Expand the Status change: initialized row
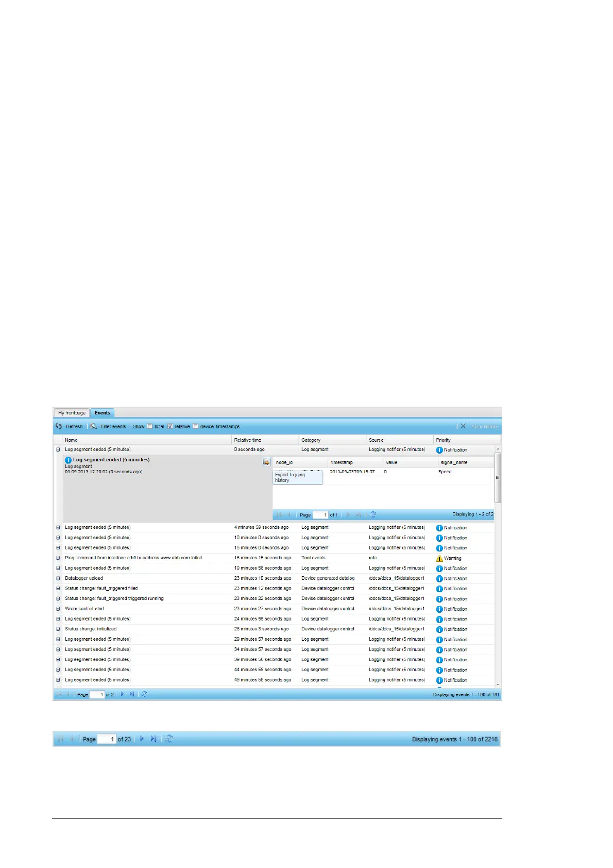 (x=58, y=629)
